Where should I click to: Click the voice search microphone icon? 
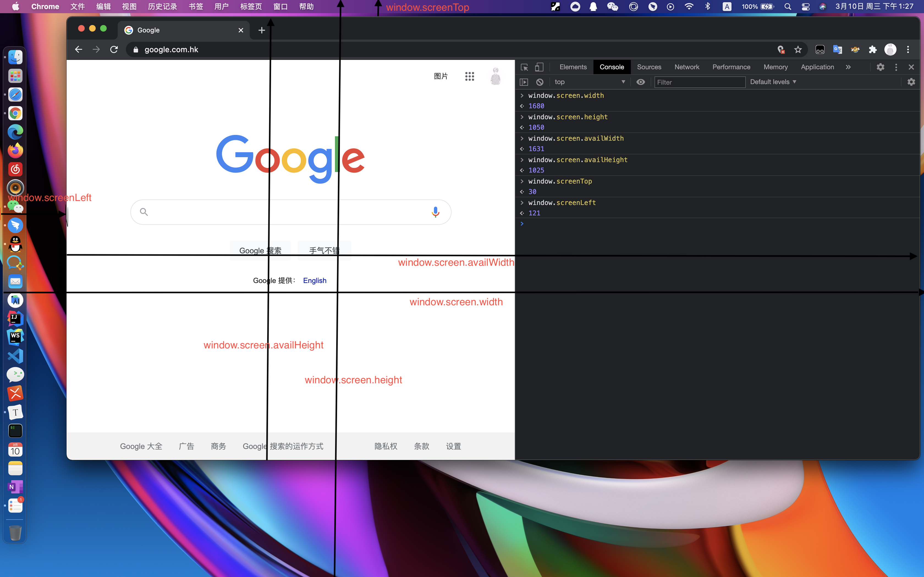(435, 212)
